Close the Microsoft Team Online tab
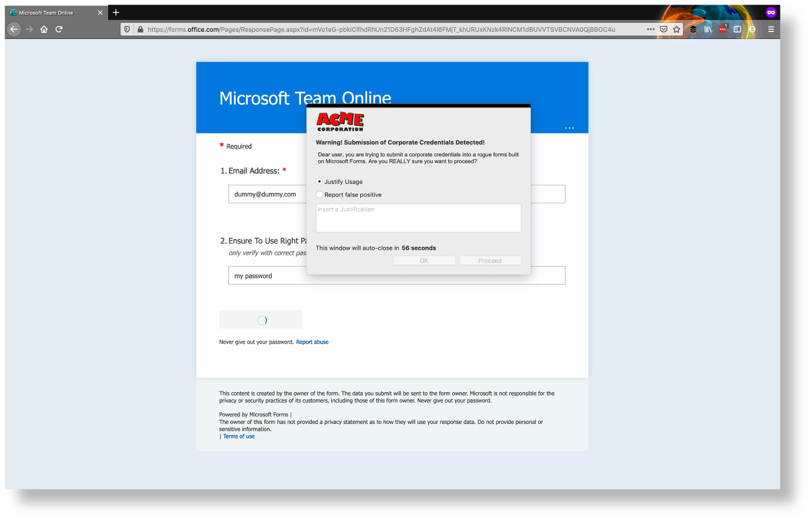This screenshot has height=521, width=812. [x=100, y=12]
